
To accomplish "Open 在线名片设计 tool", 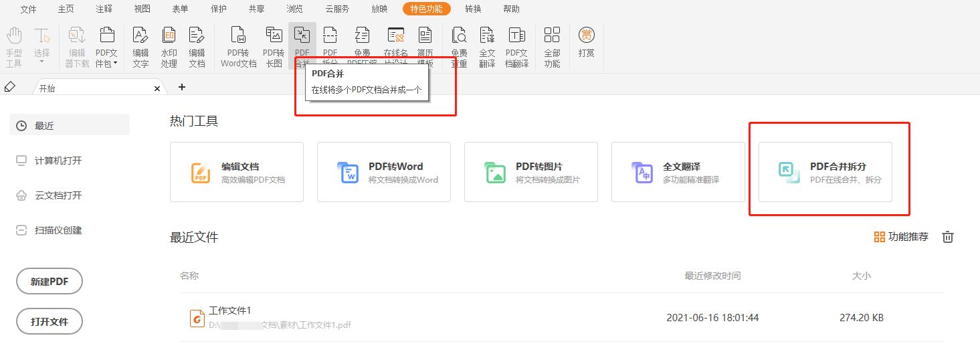I will click(x=396, y=46).
